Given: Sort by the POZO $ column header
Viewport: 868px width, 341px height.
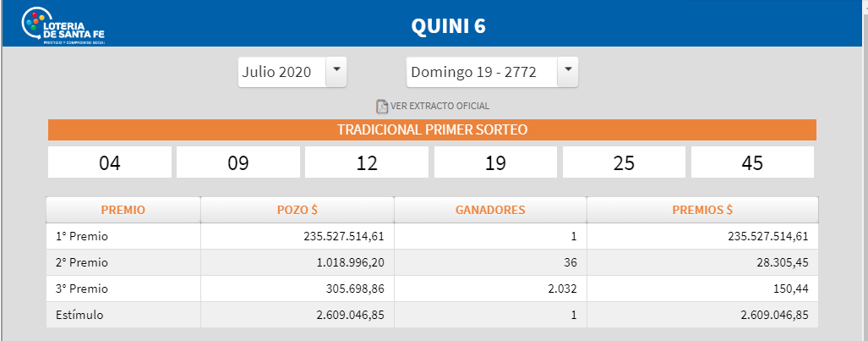Looking at the screenshot, I should click(297, 209).
